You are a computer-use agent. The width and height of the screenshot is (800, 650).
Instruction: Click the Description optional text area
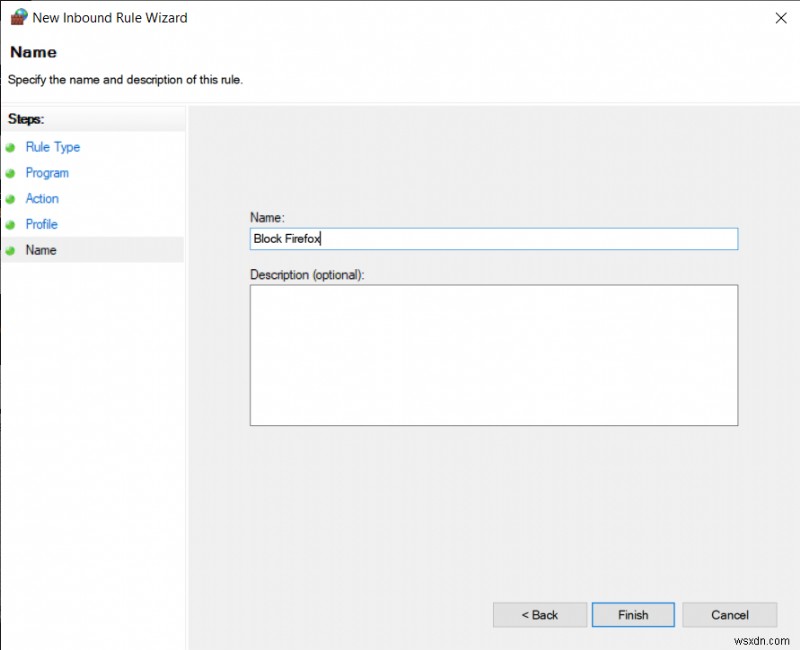[493, 355]
